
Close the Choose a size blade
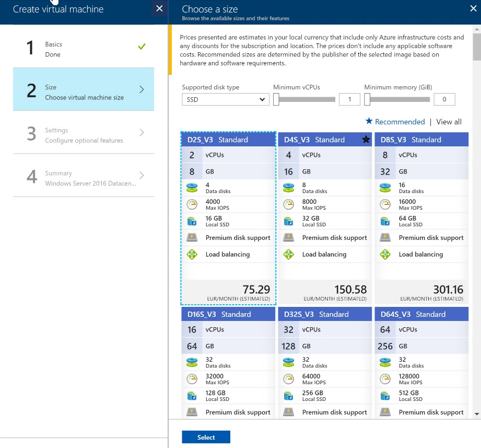[x=473, y=8]
